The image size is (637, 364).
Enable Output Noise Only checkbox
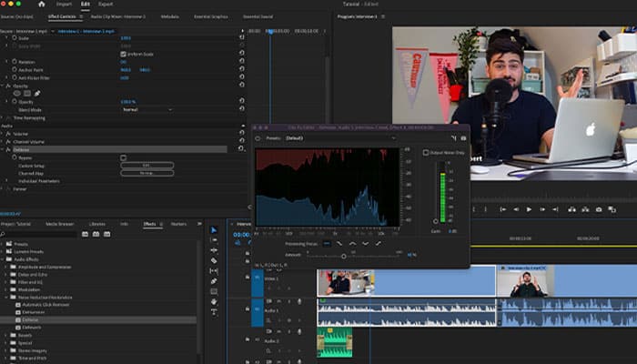point(426,153)
